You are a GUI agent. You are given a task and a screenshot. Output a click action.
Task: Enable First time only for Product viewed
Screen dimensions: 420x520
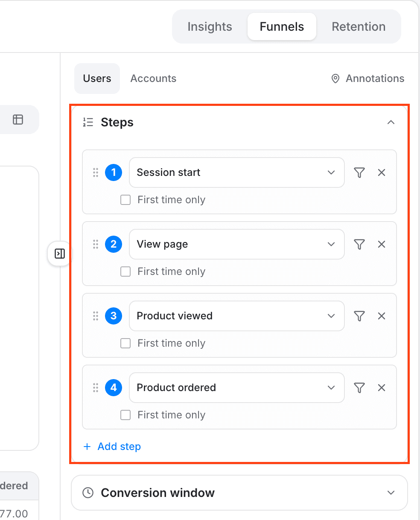coord(125,343)
